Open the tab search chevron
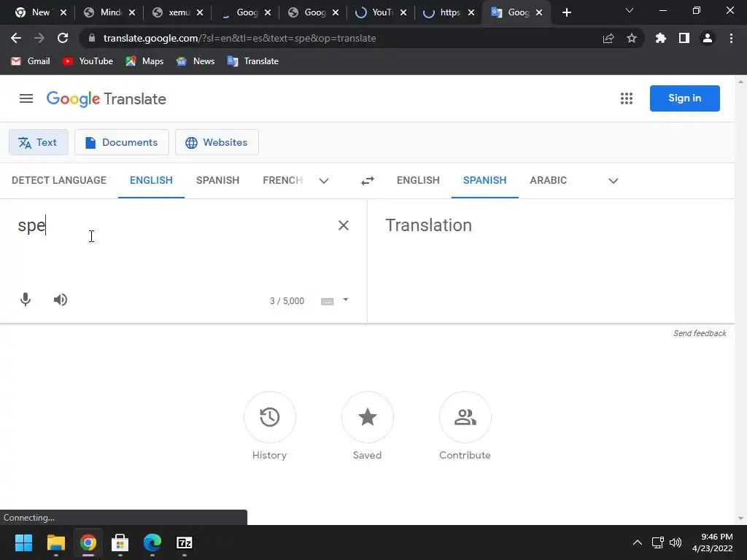Viewport: 747px width, 560px height. [x=630, y=10]
